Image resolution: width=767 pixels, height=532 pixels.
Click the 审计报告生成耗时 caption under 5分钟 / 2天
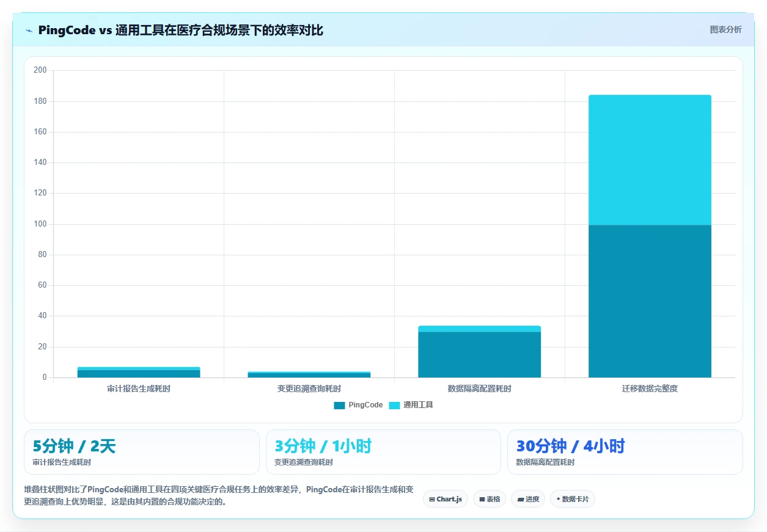tap(62, 462)
